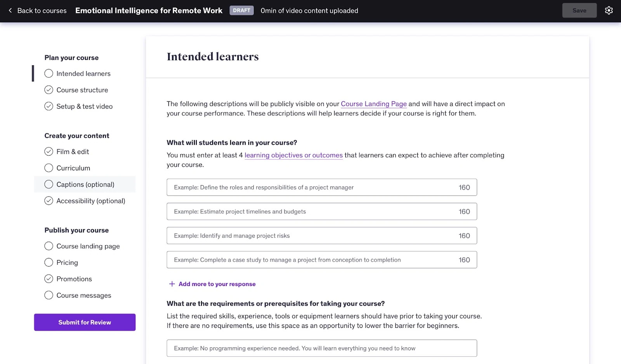The height and width of the screenshot is (364, 621).
Task: Click the back chevron arrow icon
Action: (x=10, y=10)
